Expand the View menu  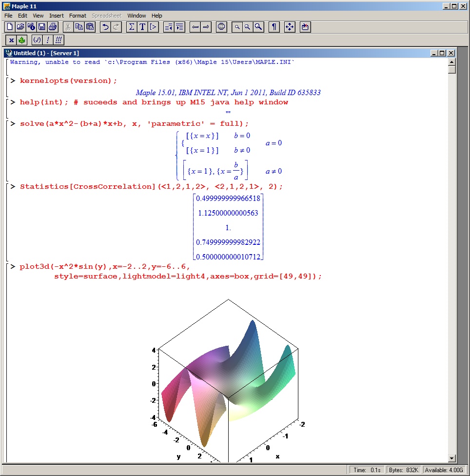coord(38,16)
